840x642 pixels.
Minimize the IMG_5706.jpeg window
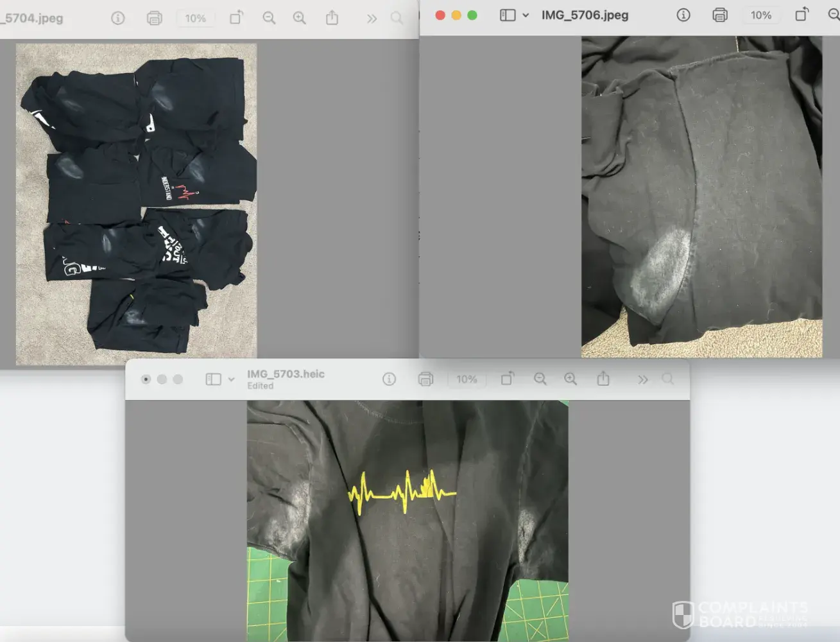coord(456,15)
